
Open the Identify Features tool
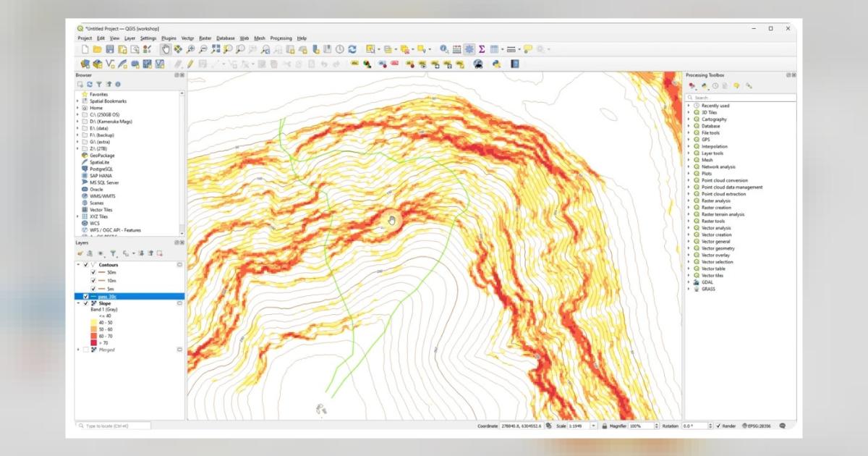pyautogui.click(x=443, y=49)
